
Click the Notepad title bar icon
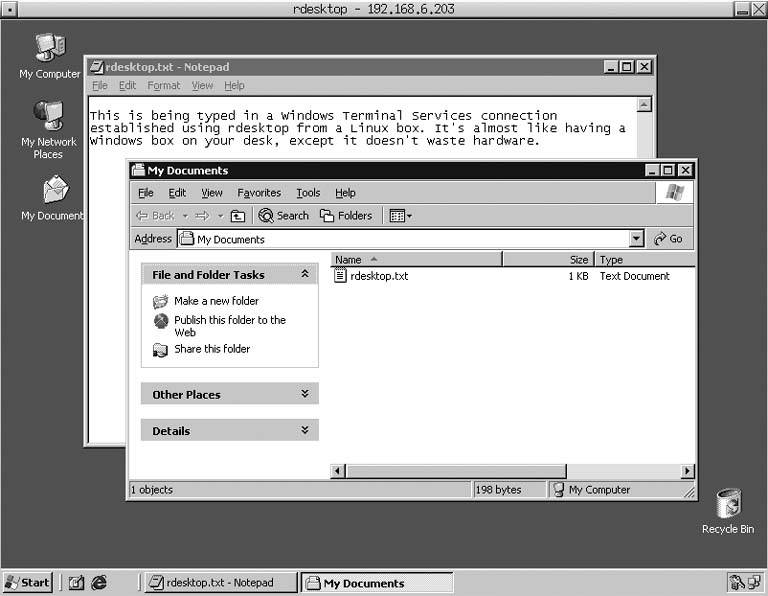97,67
